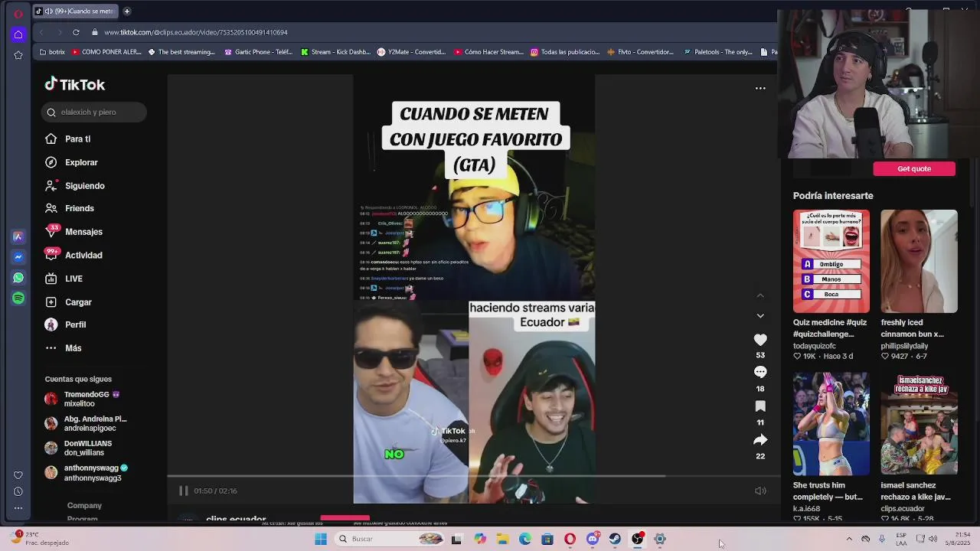Open The best streaming... bookmark
The width and height of the screenshot is (980, 551).
[181, 52]
